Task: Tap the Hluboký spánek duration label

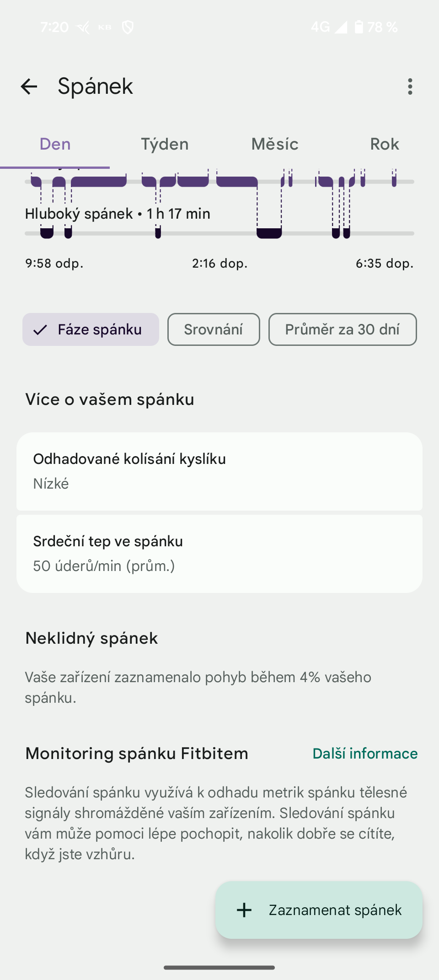Action: (118, 214)
